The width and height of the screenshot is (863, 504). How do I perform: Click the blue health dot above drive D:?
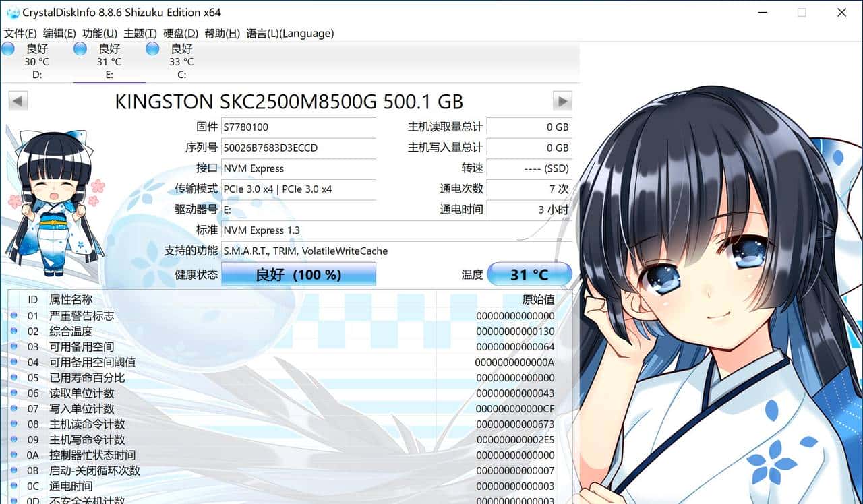7,49
